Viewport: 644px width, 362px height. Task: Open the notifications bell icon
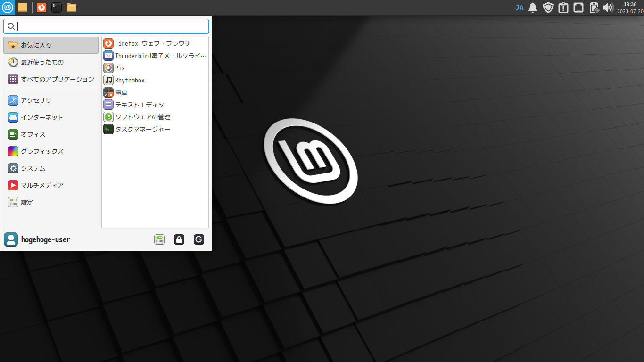(533, 7)
